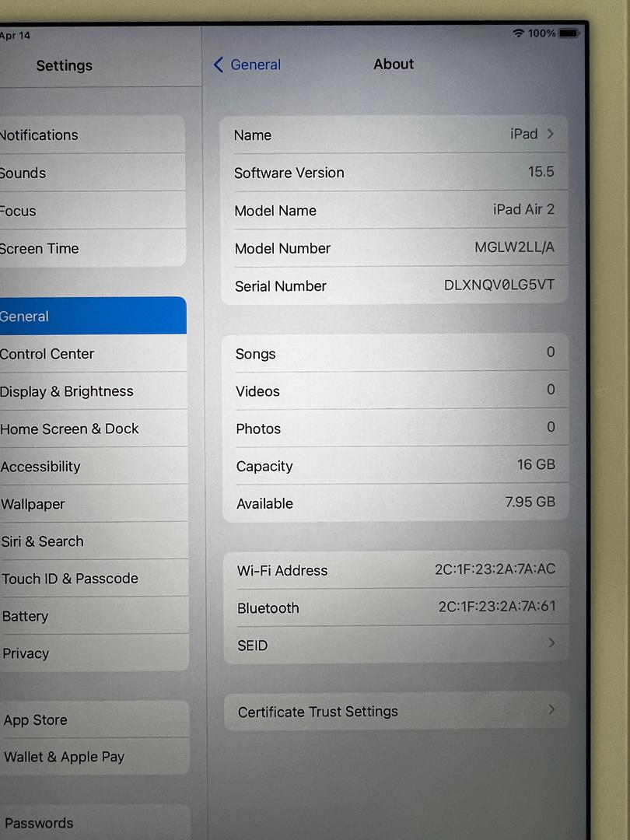Tap the Bluetooth label
This screenshot has height=840, width=630.
(x=268, y=608)
